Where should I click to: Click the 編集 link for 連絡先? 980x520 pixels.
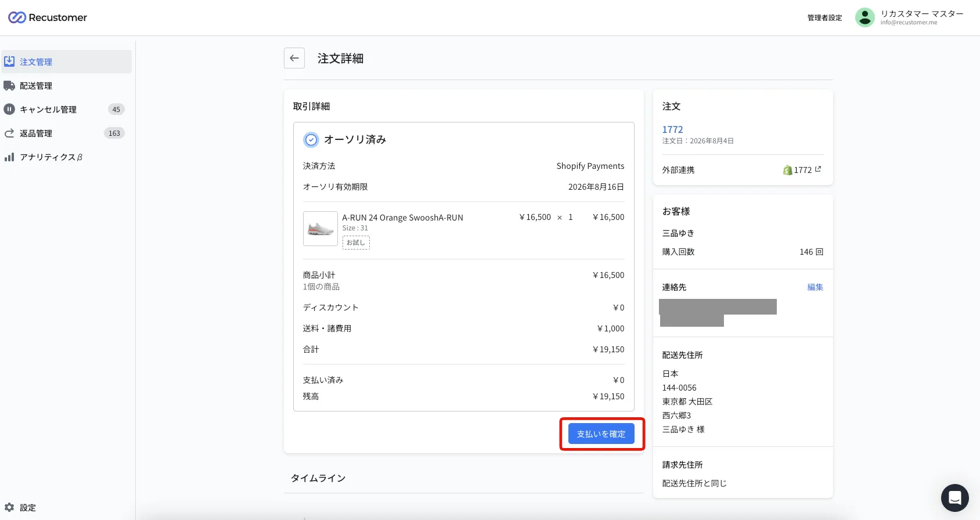815,287
